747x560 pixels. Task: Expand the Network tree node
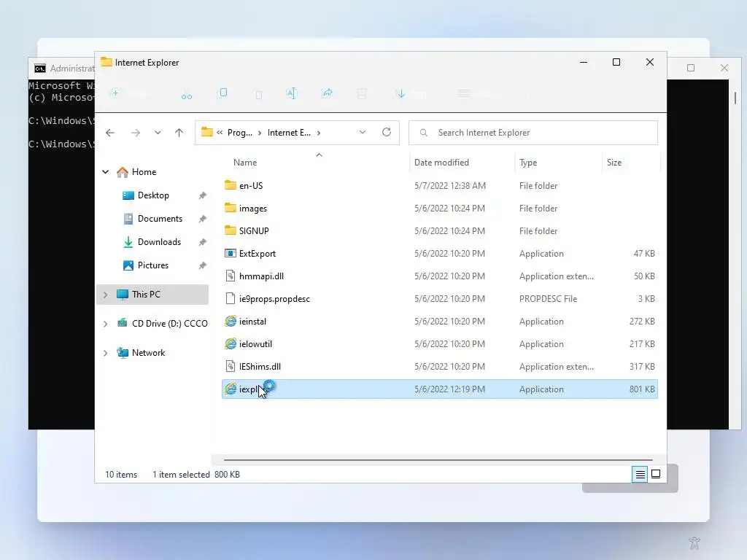pyautogui.click(x=105, y=353)
